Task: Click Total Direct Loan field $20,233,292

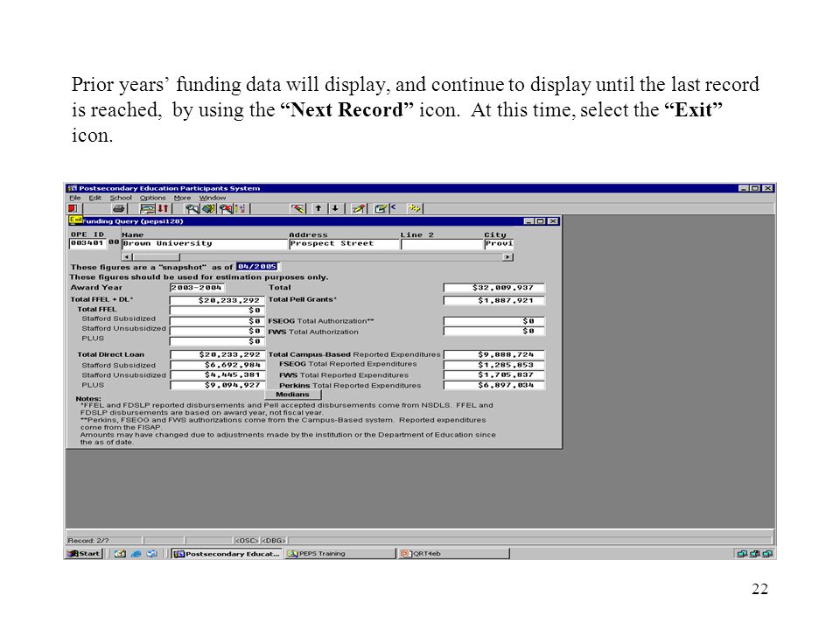Action: coord(217,354)
